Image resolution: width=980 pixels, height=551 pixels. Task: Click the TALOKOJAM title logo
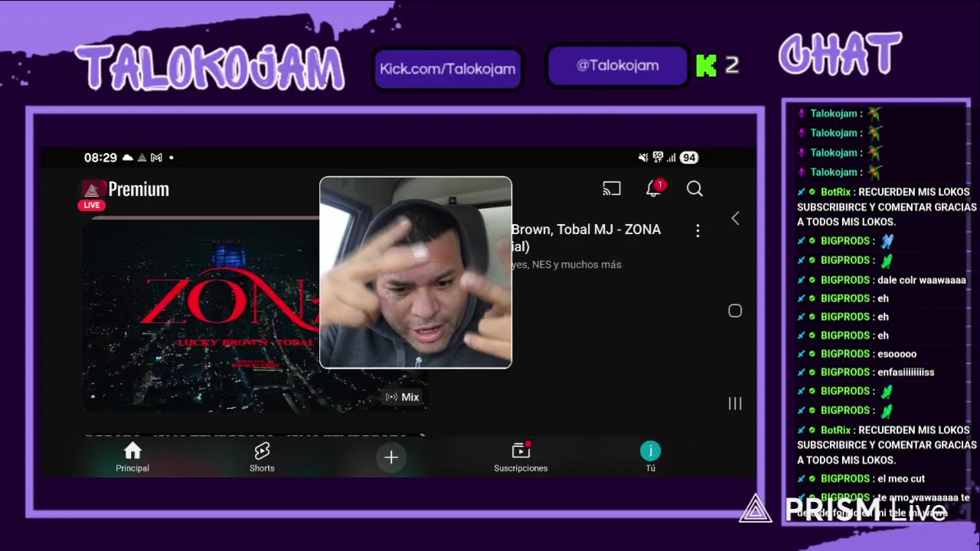pyautogui.click(x=210, y=67)
